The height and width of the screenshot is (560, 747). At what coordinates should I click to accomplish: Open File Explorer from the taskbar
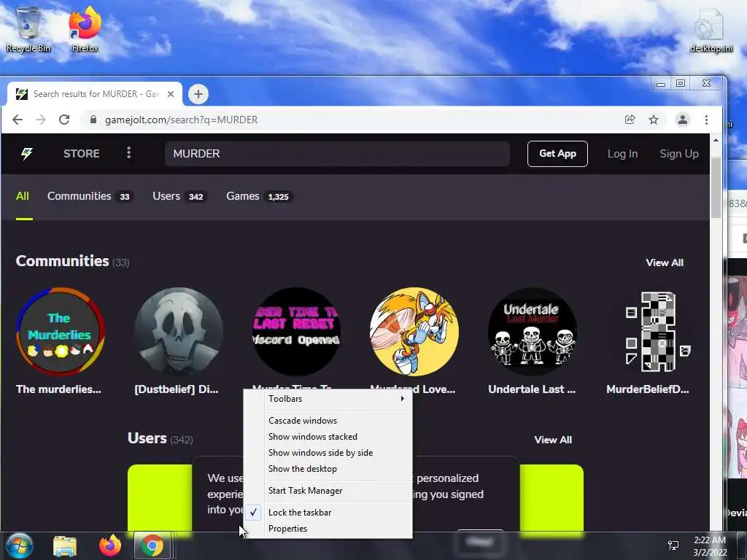pos(65,545)
